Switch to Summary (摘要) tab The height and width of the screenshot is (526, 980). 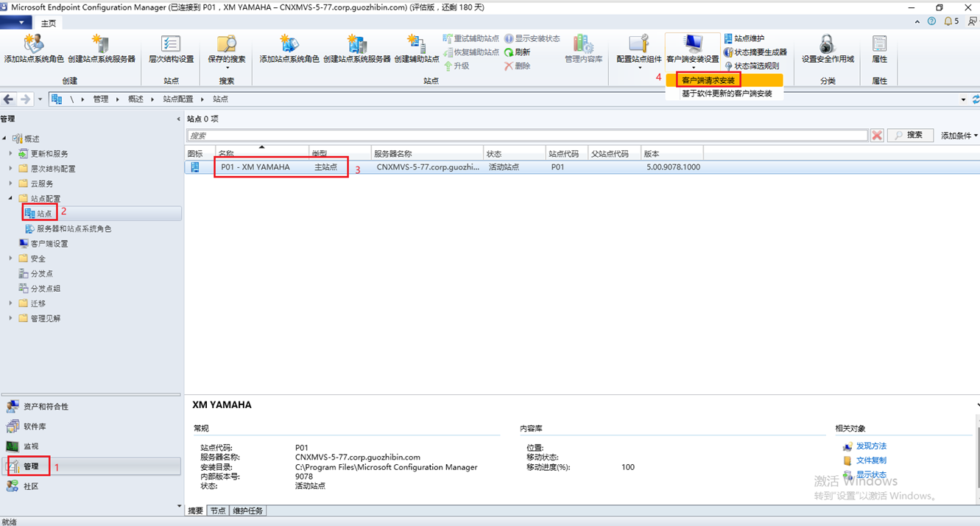click(x=195, y=511)
